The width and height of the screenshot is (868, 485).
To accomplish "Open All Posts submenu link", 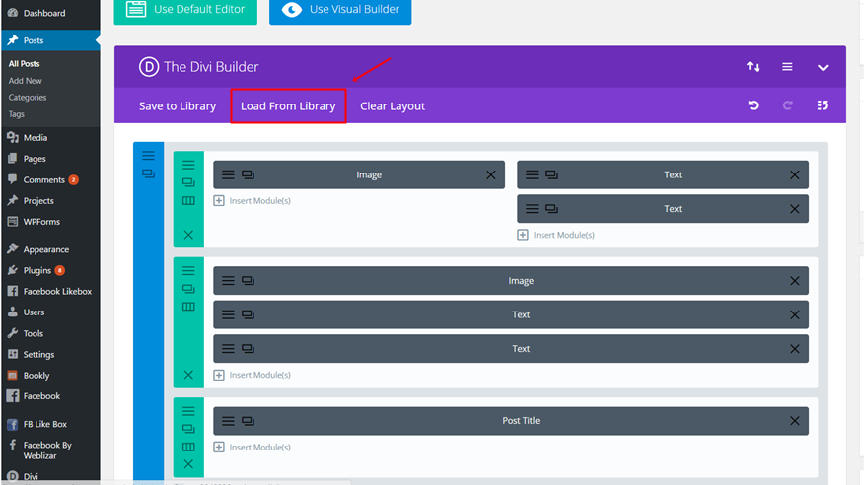I will tap(24, 64).
